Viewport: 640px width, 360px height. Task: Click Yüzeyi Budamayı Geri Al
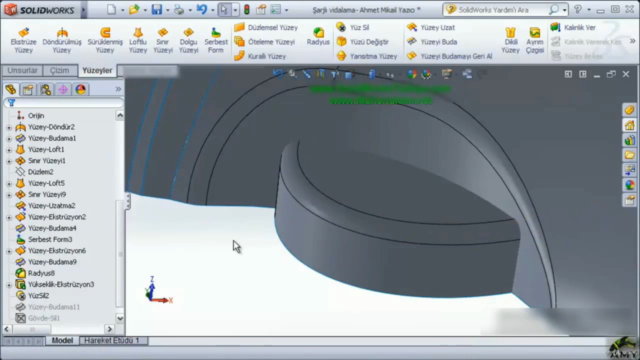449,56
